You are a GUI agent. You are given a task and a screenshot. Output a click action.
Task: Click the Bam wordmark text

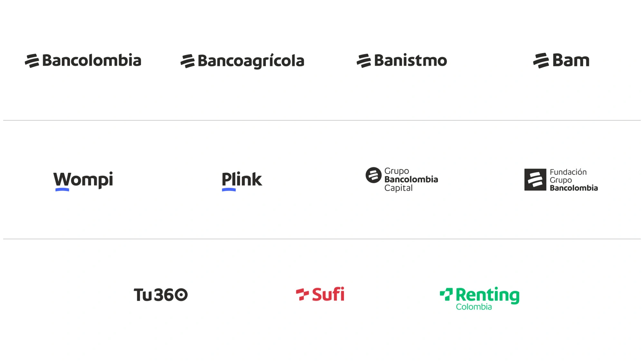[x=571, y=60]
